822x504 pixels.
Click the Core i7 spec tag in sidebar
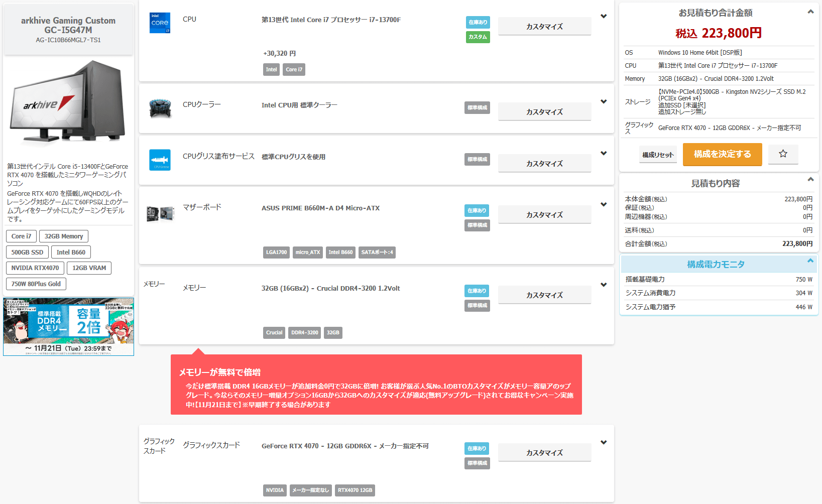point(21,236)
